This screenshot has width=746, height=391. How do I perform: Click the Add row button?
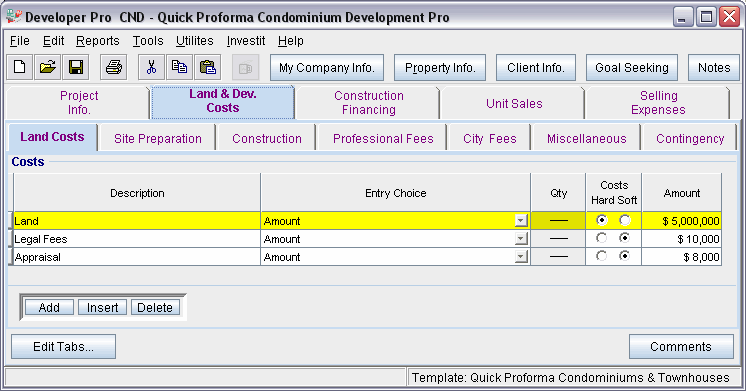tap(49, 307)
